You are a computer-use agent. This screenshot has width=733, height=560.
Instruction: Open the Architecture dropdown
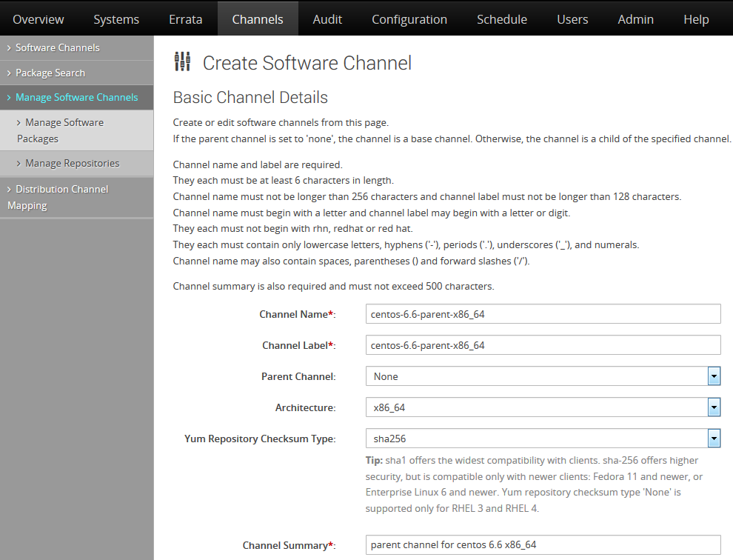543,407
